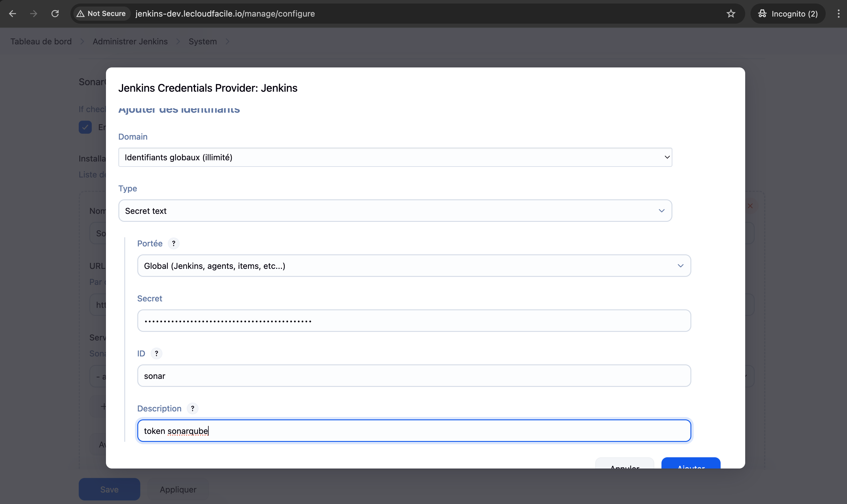This screenshot has height=504, width=847.
Task: Bookmark page with star icon
Action: coord(731,14)
